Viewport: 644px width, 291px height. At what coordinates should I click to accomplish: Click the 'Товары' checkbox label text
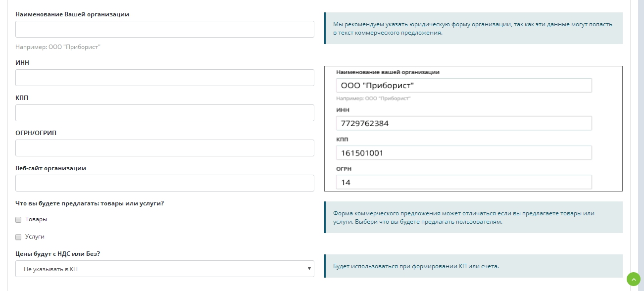[x=36, y=219]
